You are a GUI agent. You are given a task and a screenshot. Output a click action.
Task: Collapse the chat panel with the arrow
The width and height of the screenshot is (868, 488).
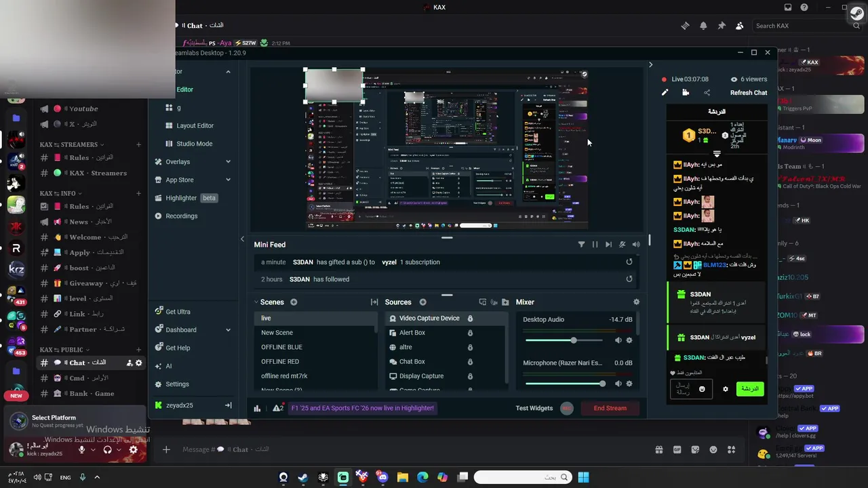[650, 65]
